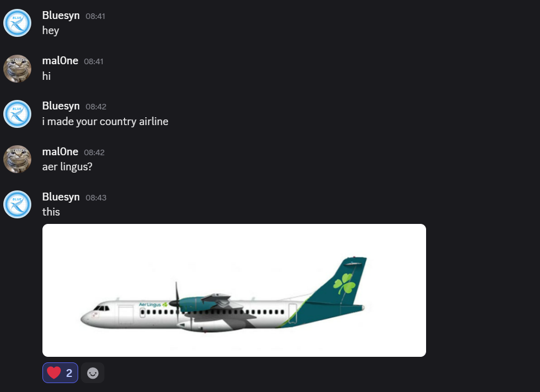The image size is (540, 392).
Task: Click the Bluesyn username at 08:41
Action: (x=61, y=16)
